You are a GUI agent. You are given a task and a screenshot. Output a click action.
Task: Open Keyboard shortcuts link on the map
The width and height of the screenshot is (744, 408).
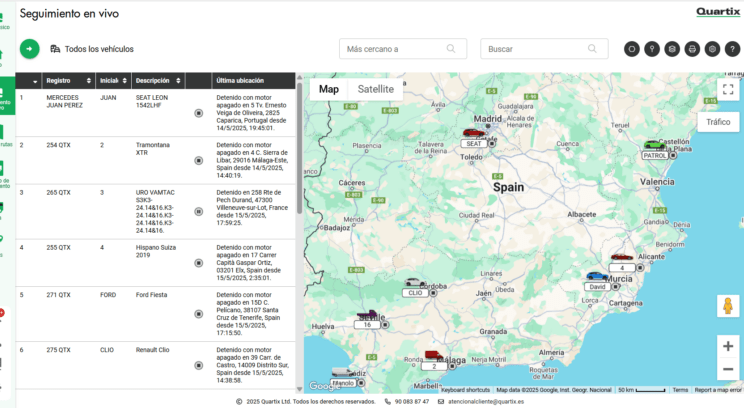(465, 390)
